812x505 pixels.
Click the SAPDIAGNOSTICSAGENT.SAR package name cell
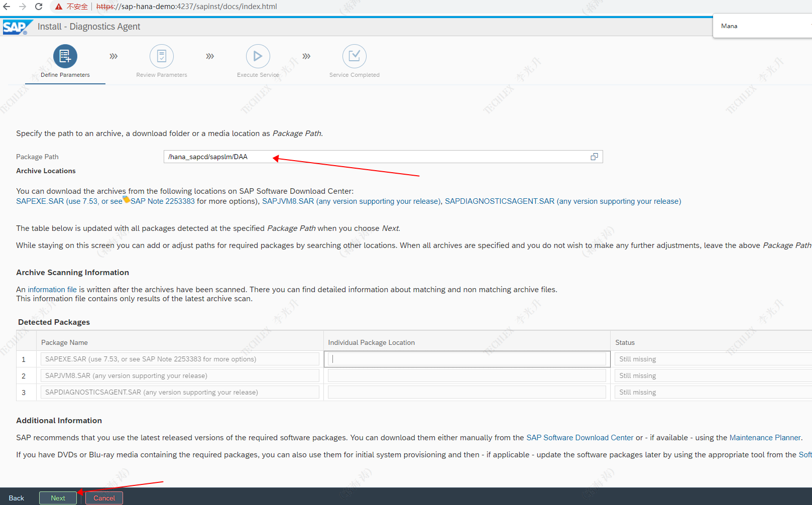click(180, 392)
